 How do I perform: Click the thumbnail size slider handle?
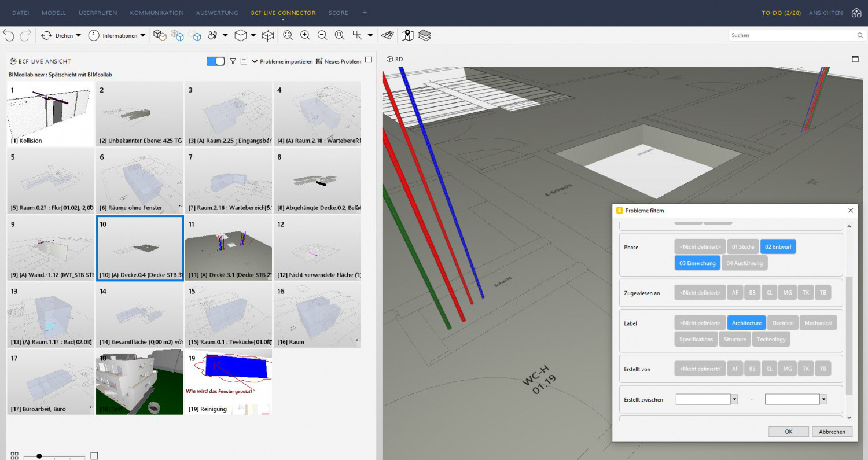[x=39, y=456]
